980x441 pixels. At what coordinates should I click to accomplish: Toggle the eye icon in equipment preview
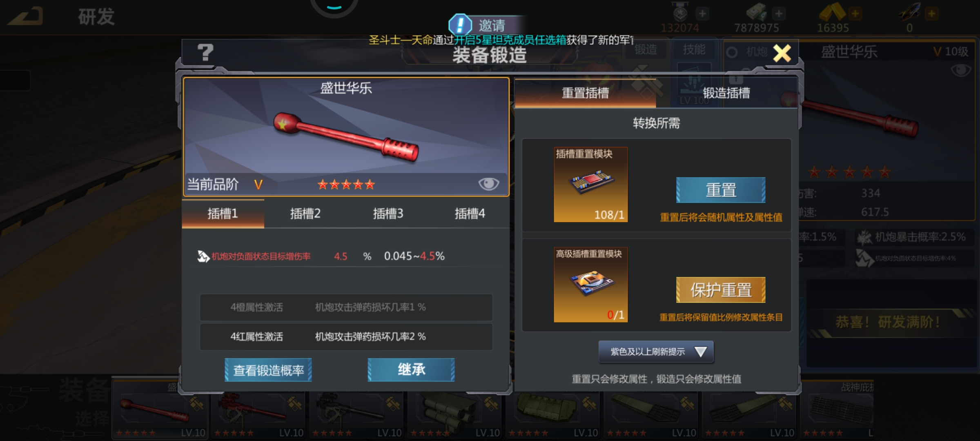pyautogui.click(x=488, y=184)
